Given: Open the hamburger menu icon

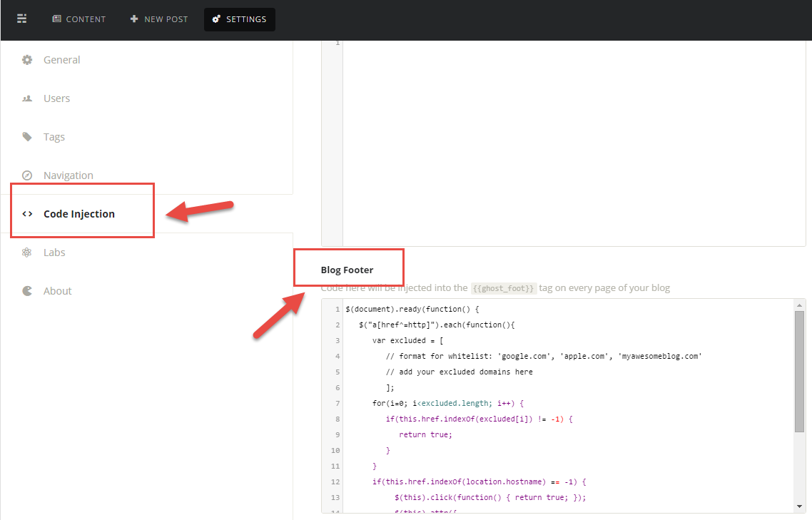Looking at the screenshot, I should [21, 19].
